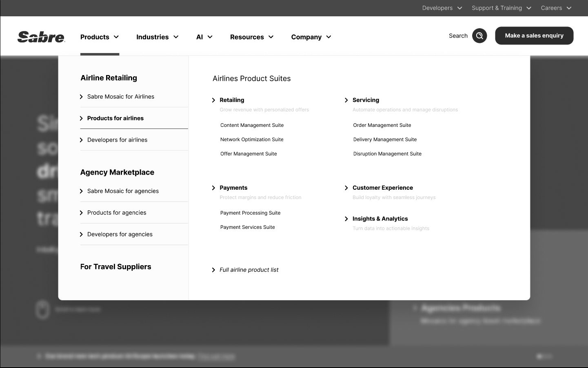This screenshot has width=588, height=368.
Task: Open Payment Processing Suite
Action: (250, 213)
